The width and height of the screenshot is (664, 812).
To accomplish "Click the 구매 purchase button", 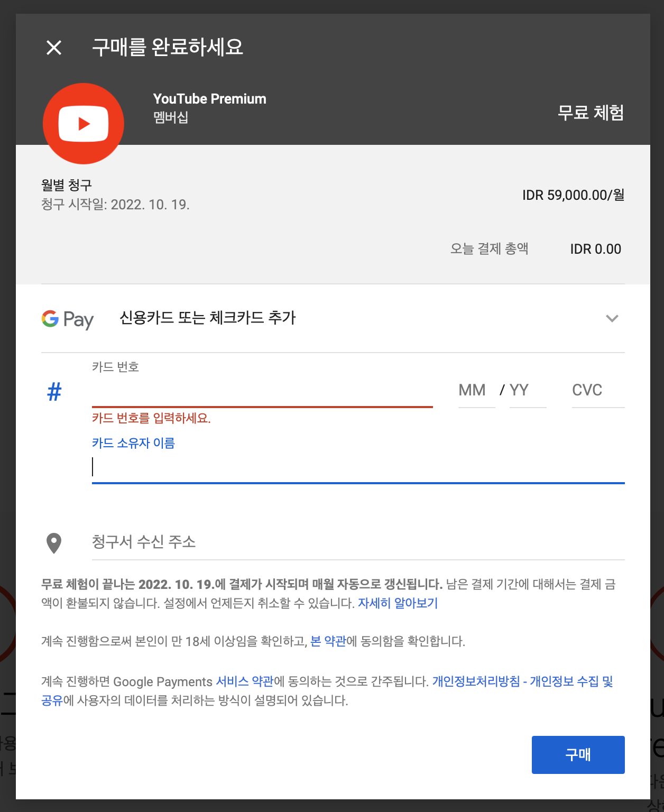I will tap(578, 755).
